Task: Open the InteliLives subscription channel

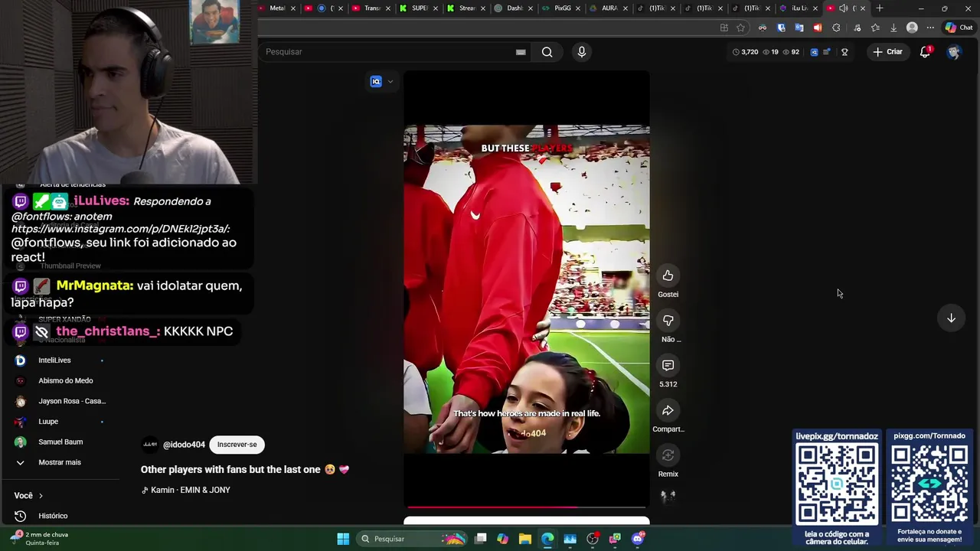Action: (x=54, y=360)
